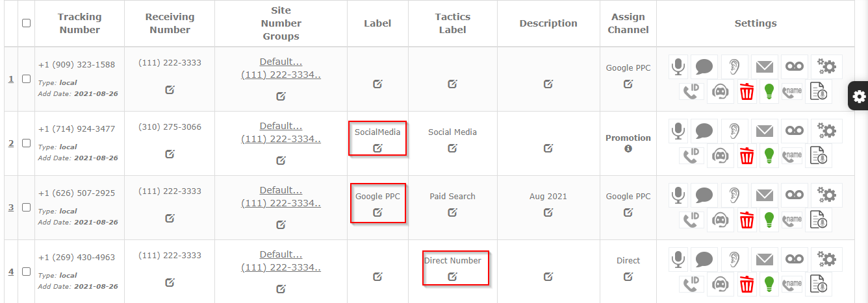Click the green lightbulb icon in row 3
868x303 pixels.
click(770, 220)
